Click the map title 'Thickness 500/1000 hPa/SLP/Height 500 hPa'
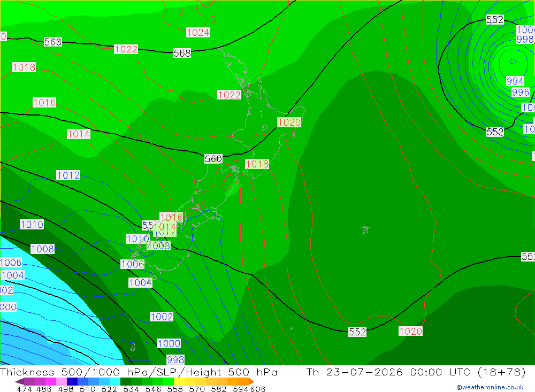This screenshot has width=535, height=392. 139,372
